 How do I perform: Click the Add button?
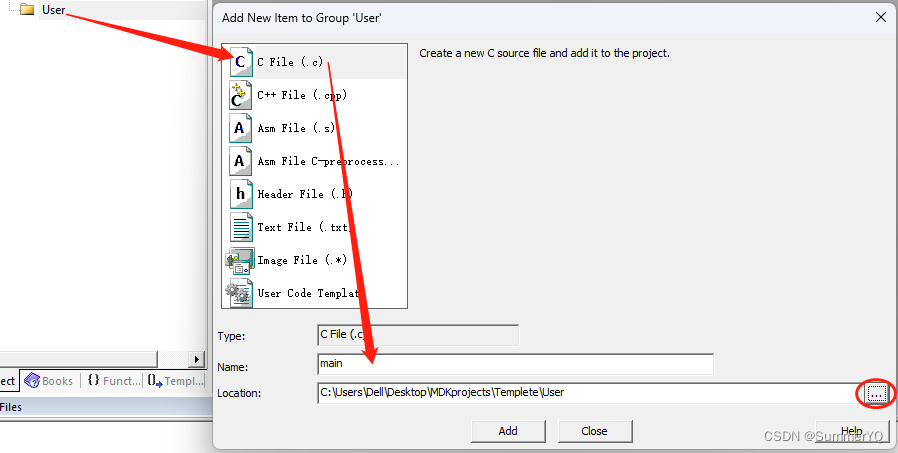(x=508, y=431)
